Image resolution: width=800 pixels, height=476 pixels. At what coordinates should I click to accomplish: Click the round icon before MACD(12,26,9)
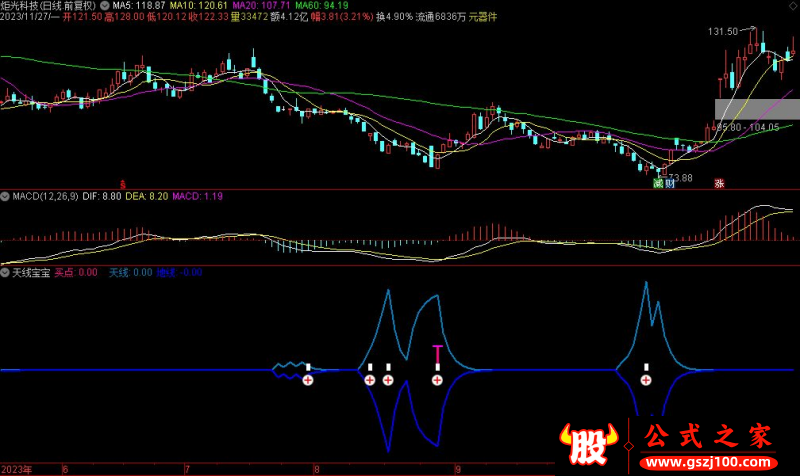[x=6, y=197]
